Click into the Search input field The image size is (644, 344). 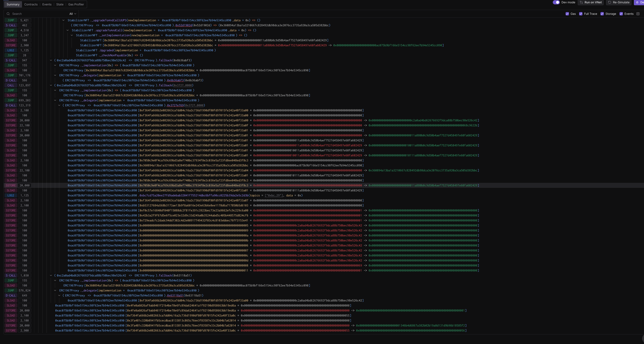click(x=37, y=14)
